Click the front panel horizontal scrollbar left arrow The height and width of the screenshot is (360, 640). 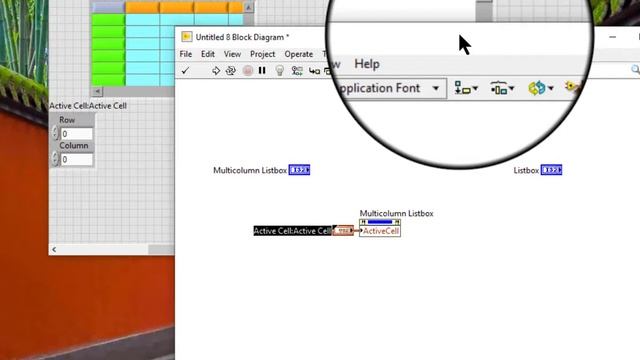tap(54, 249)
